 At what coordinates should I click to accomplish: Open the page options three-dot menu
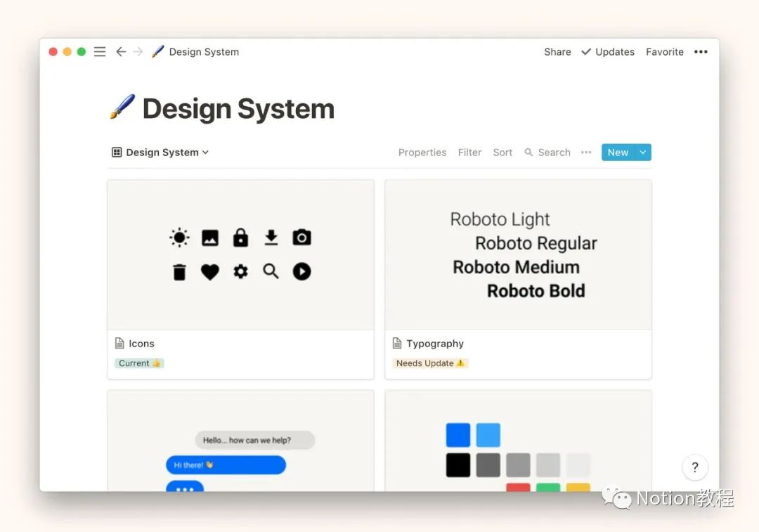pos(701,52)
